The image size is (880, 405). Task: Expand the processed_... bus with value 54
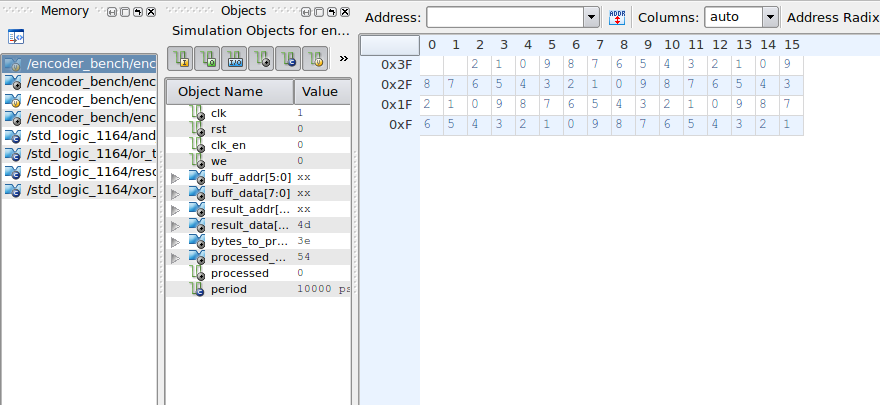pos(176,258)
